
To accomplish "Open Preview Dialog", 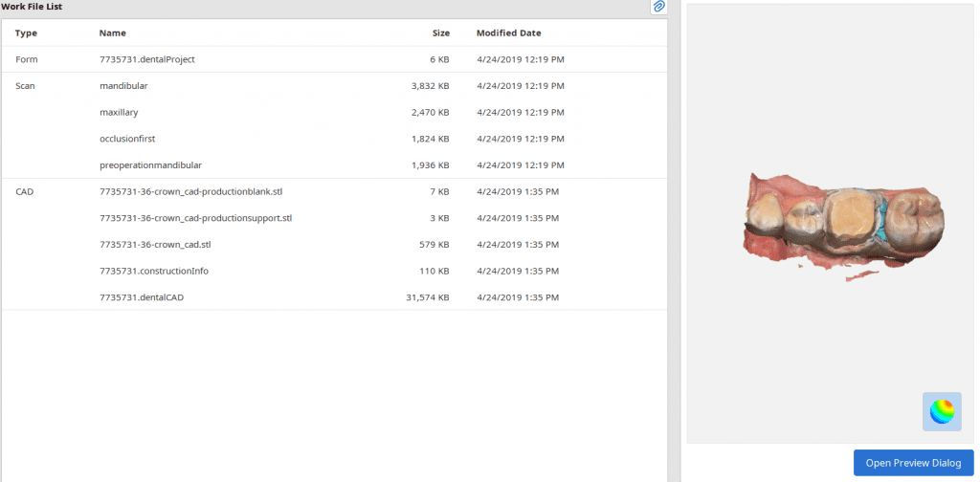I will click(913, 463).
